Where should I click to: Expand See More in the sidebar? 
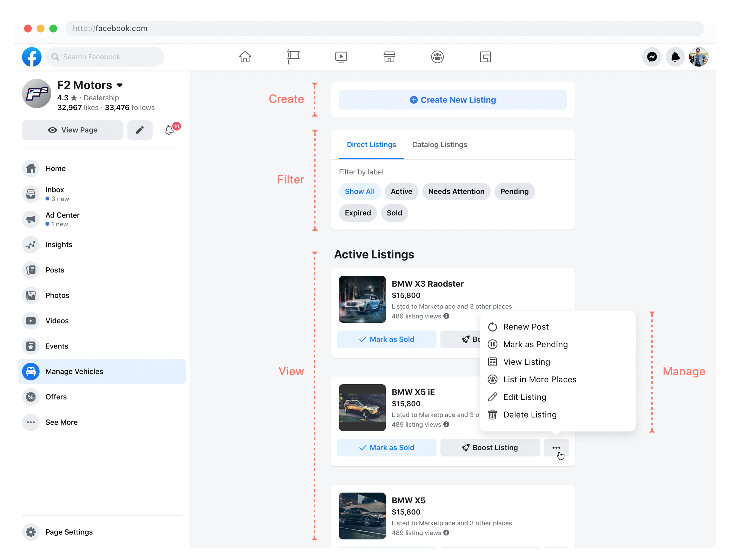pyautogui.click(x=102, y=422)
